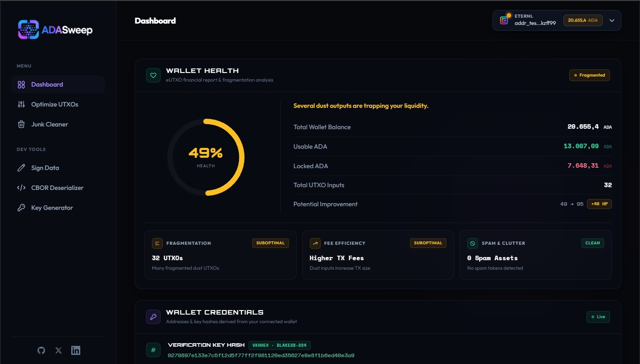640x364 pixels.
Task: Click the Wallet Credentials key icon
Action: coord(153,317)
